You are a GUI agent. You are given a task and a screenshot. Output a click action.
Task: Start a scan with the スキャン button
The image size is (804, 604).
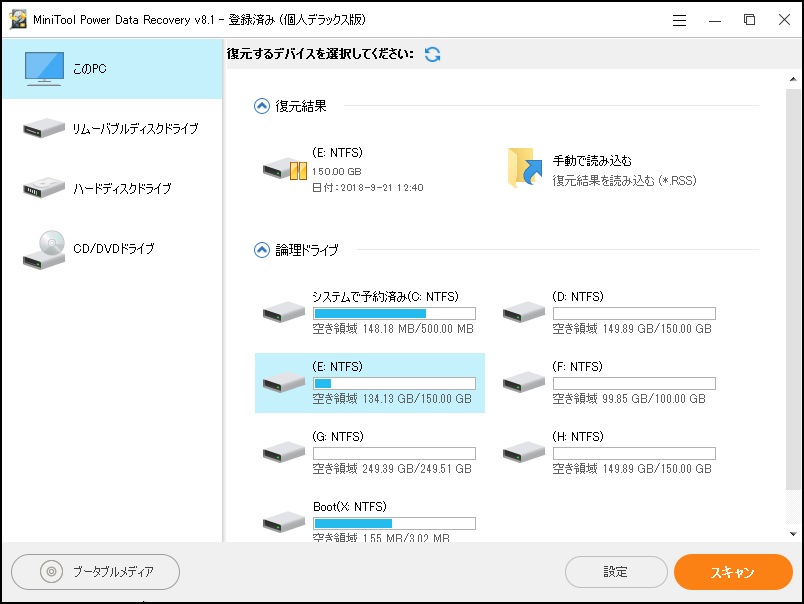(735, 572)
